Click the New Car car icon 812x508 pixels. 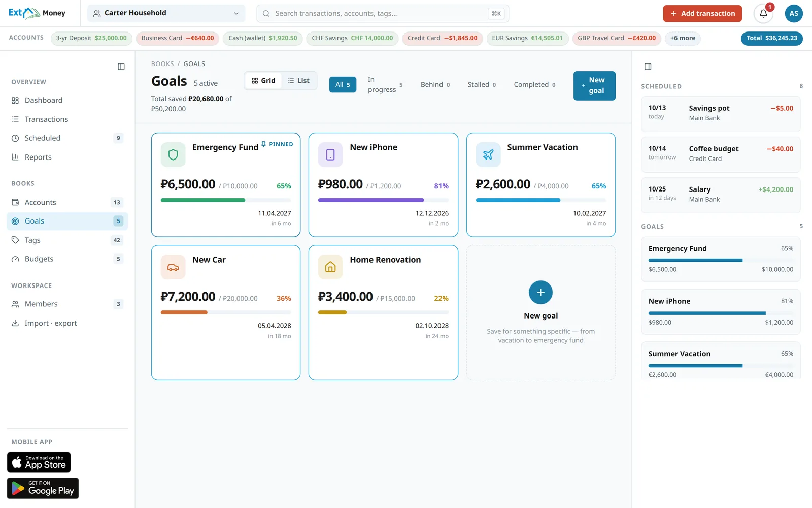pos(173,267)
